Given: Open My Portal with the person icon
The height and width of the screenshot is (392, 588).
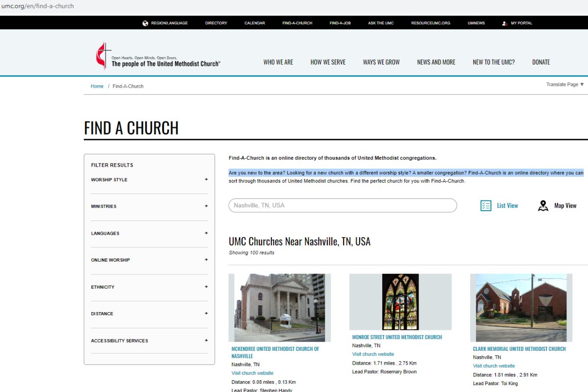Looking at the screenshot, I should click(x=505, y=23).
